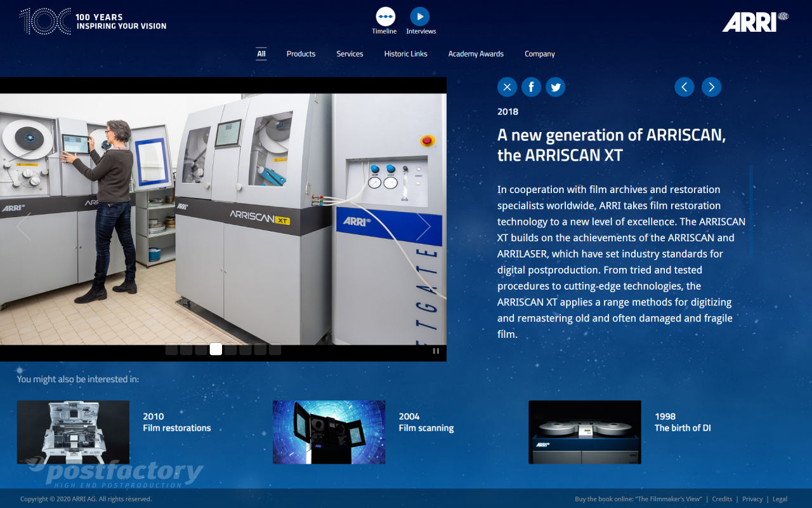812x508 pixels.
Task: Click the ARRI logo in header
Action: coord(755,22)
